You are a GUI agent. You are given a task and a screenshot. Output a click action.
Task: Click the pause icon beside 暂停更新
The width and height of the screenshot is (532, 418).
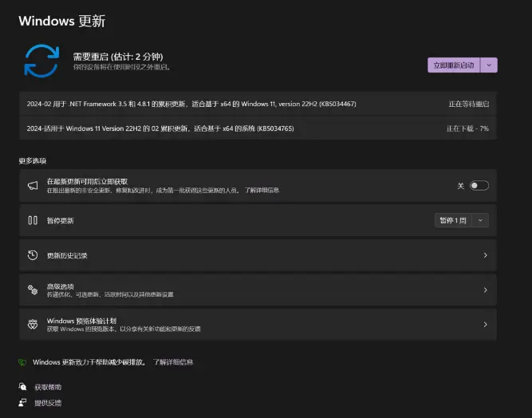(33, 220)
